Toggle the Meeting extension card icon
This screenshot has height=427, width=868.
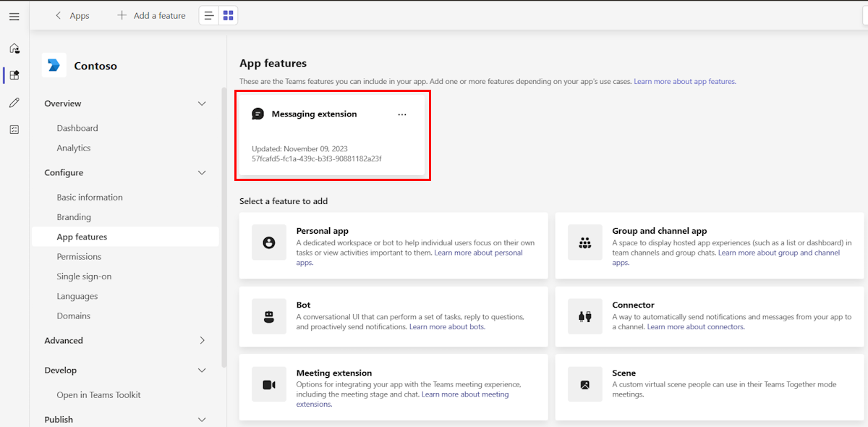pos(268,385)
